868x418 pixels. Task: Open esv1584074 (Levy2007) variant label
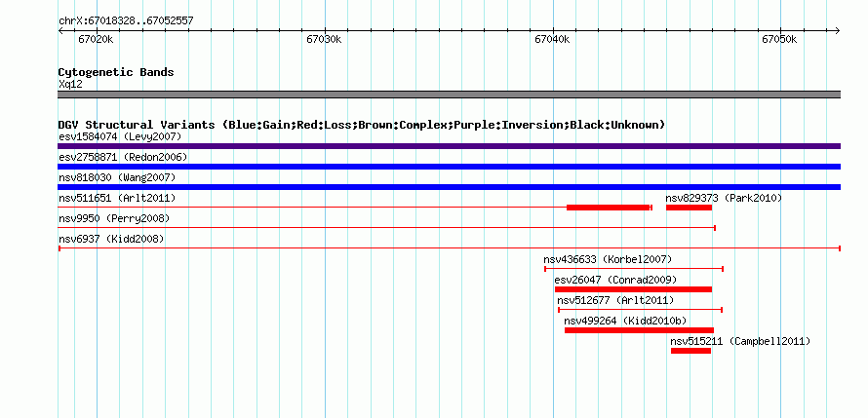(x=120, y=136)
